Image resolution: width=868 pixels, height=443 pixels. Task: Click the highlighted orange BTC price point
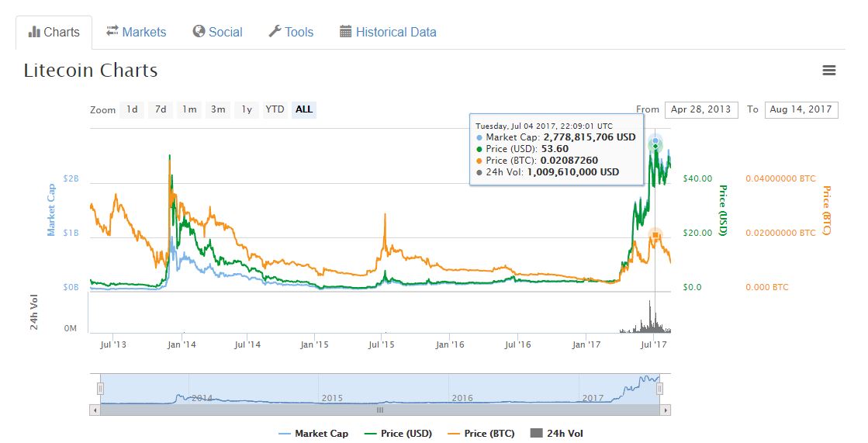coord(655,235)
